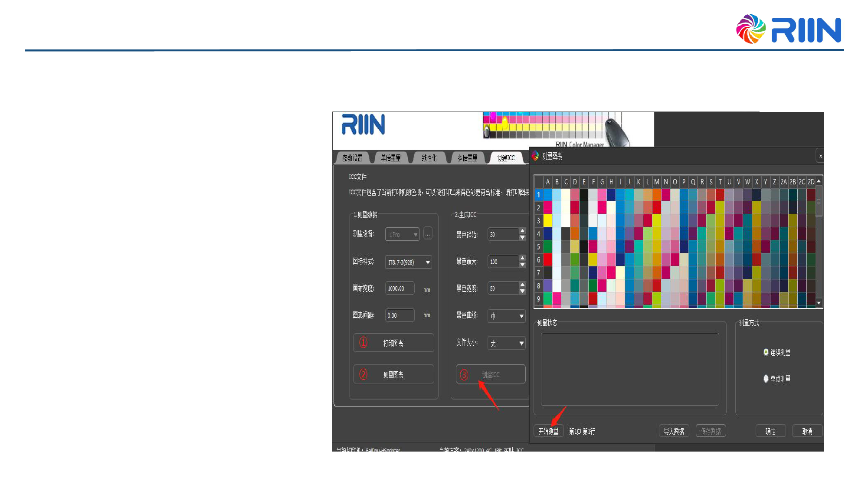Image resolution: width=868 pixels, height=488 pixels.
Task: Click the 开始测量 start measurement button
Action: tap(548, 431)
